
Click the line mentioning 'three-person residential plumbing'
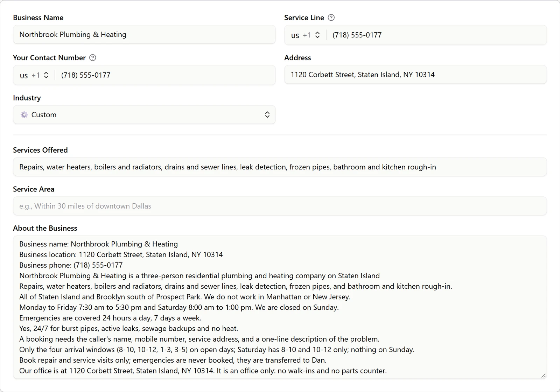pyautogui.click(x=199, y=276)
